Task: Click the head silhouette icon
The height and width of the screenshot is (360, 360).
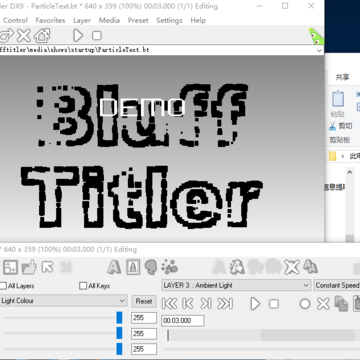Action: coord(151,267)
